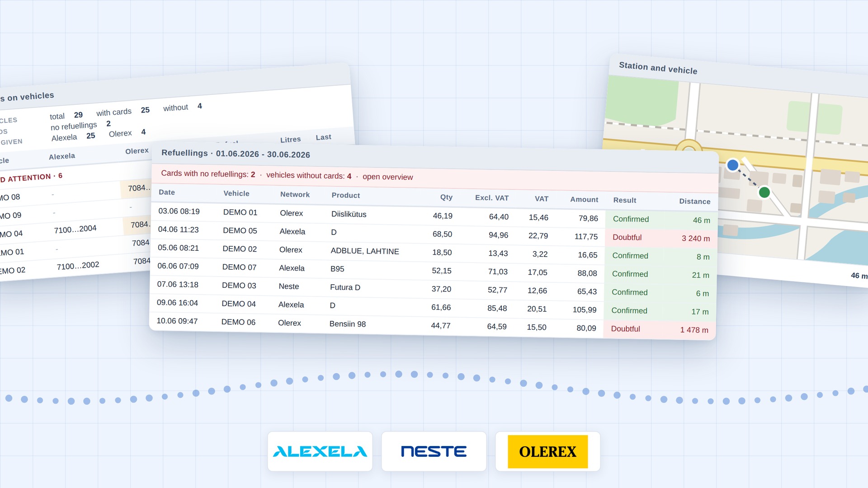Image resolution: width=868 pixels, height=488 pixels.
Task: Click vehicle DEMO 07 in refuellings table
Action: coord(239,267)
